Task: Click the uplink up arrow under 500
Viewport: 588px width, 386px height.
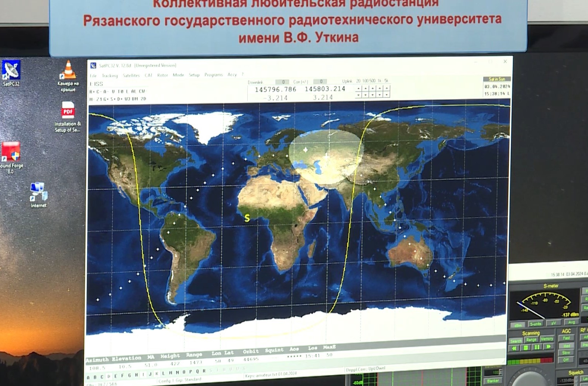Action: pyautogui.click(x=372, y=88)
